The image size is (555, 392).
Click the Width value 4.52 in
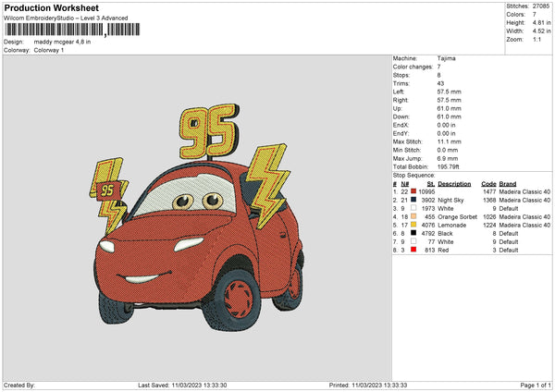tap(541, 31)
